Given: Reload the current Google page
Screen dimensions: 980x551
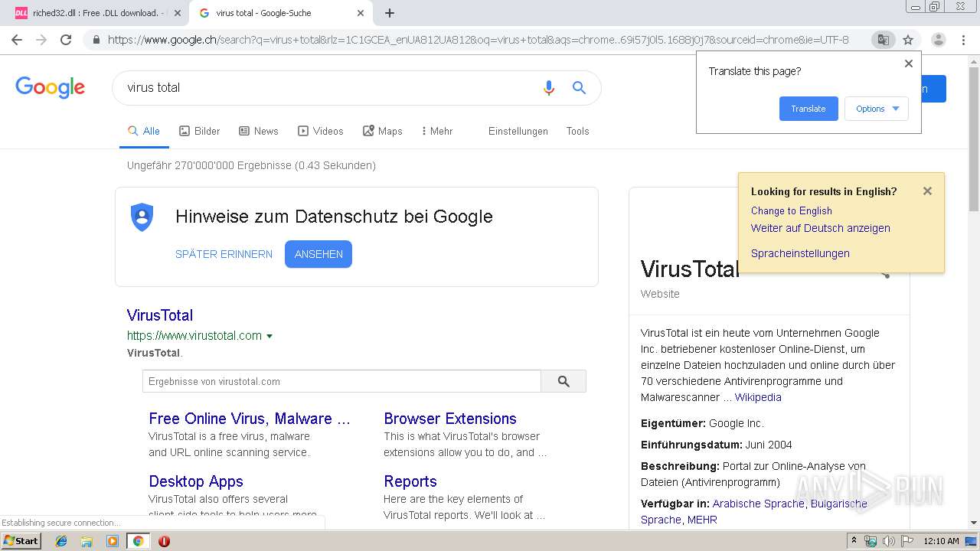Looking at the screenshot, I should tap(66, 40).
